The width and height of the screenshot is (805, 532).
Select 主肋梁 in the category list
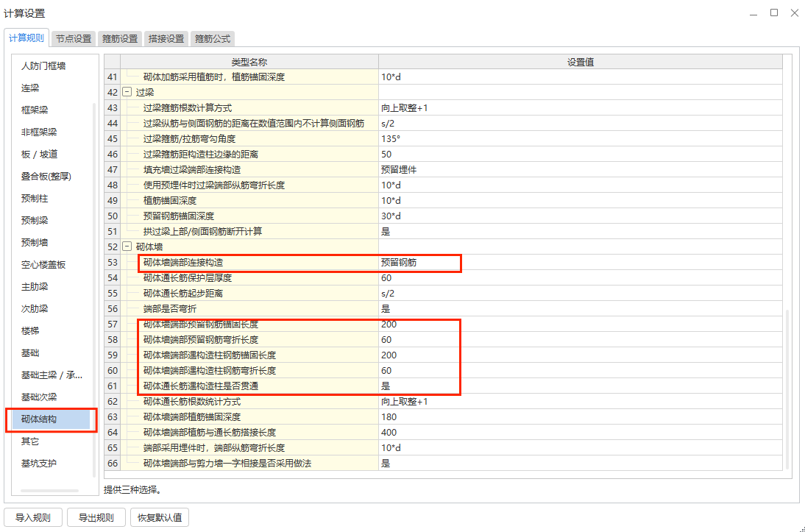(35, 287)
